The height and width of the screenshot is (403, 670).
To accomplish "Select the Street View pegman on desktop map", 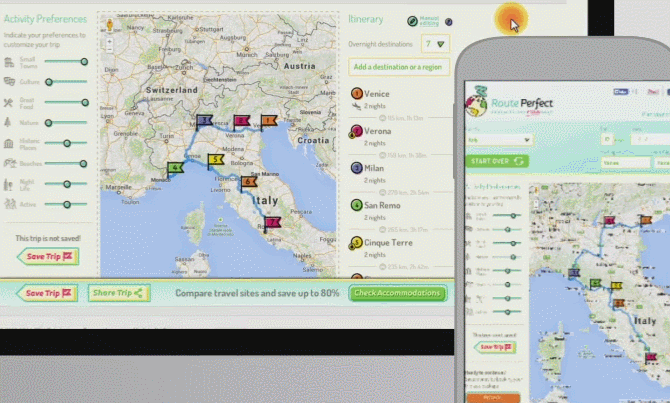I will (110, 25).
